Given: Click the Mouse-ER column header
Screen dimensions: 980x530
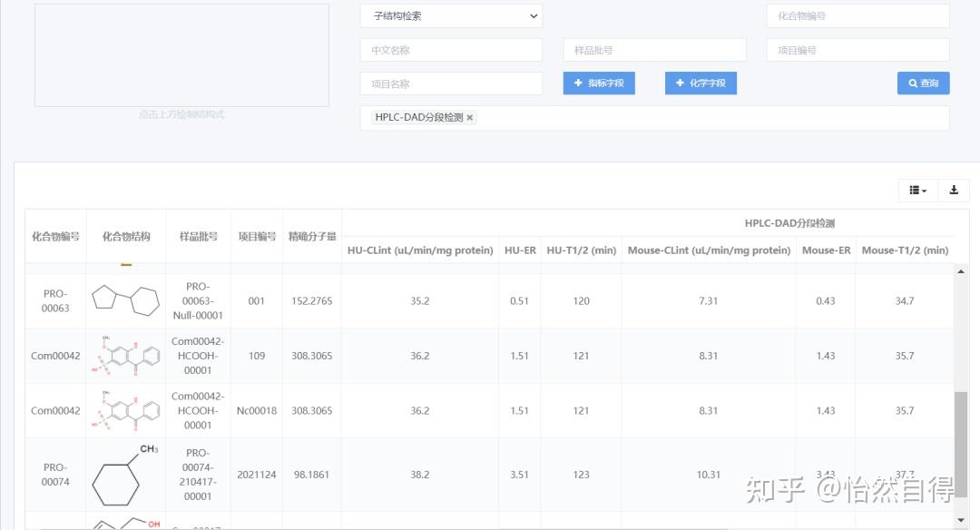Looking at the screenshot, I should coord(827,250).
